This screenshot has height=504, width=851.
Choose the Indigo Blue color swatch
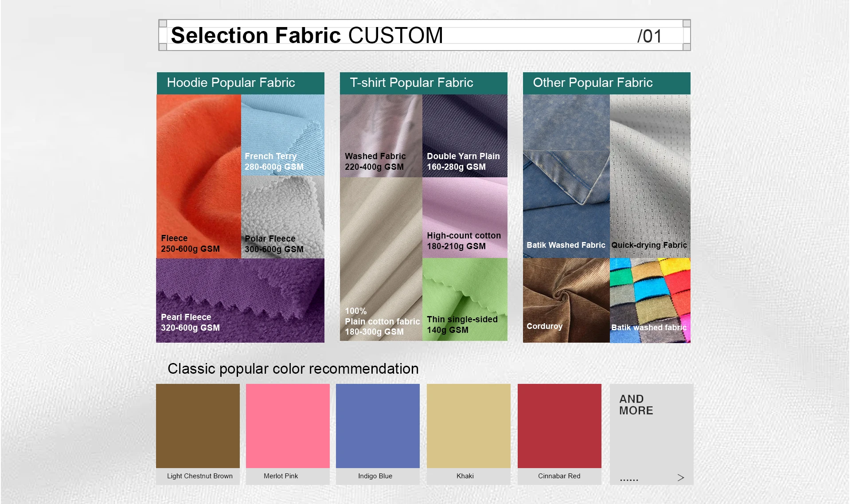click(x=378, y=426)
